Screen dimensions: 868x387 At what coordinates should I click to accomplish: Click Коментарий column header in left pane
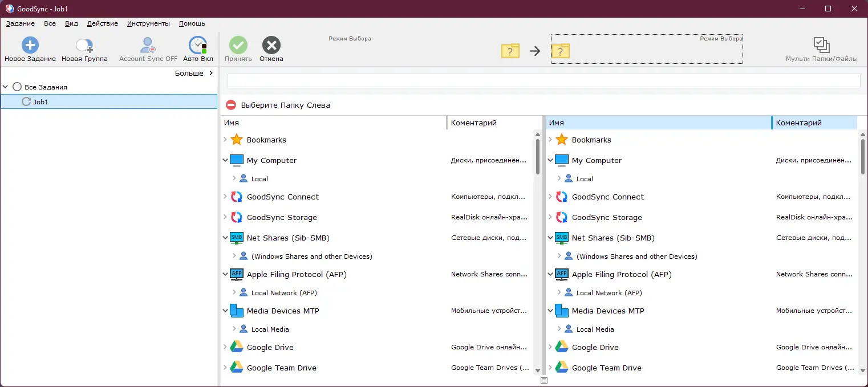tap(494, 123)
